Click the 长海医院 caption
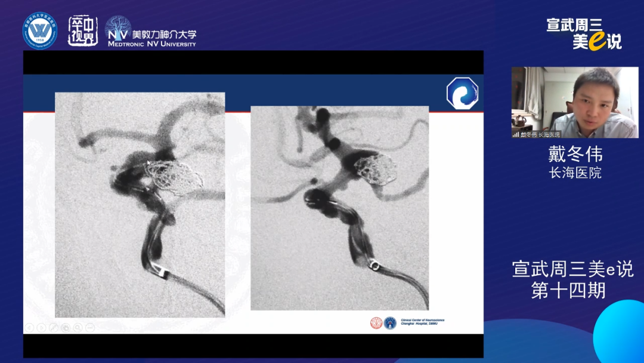This screenshot has width=644, height=363. pos(575,173)
